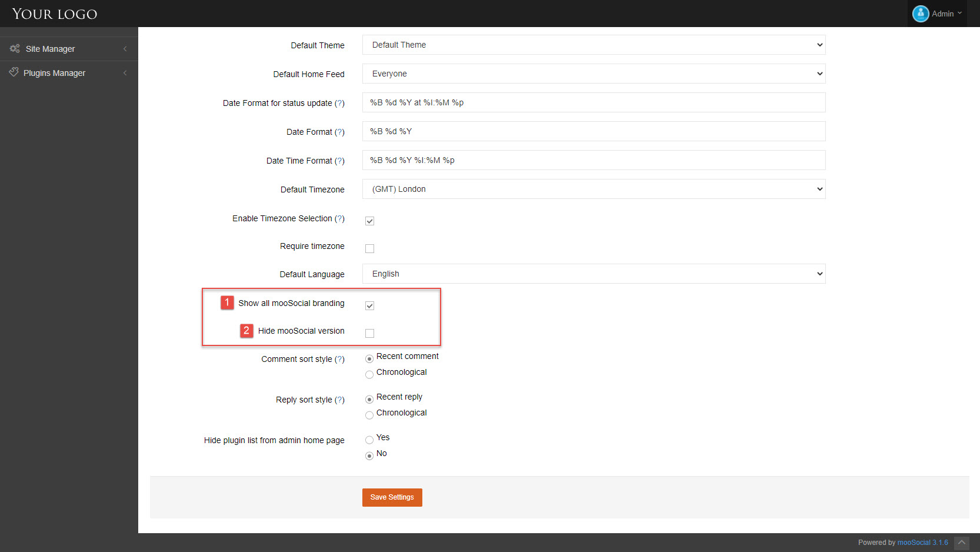Open help tooltip for Date Format for status update
Viewport: 980px width, 552px height.
[x=339, y=103]
